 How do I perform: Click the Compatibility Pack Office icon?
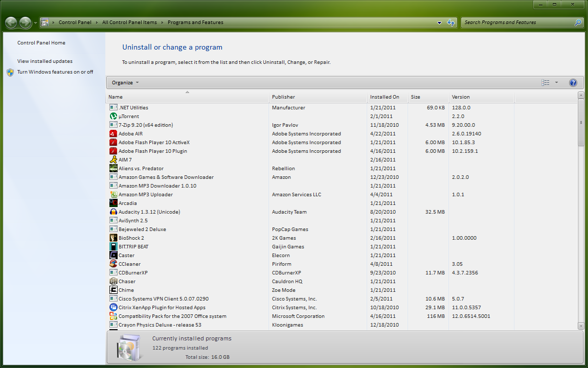[x=113, y=316]
